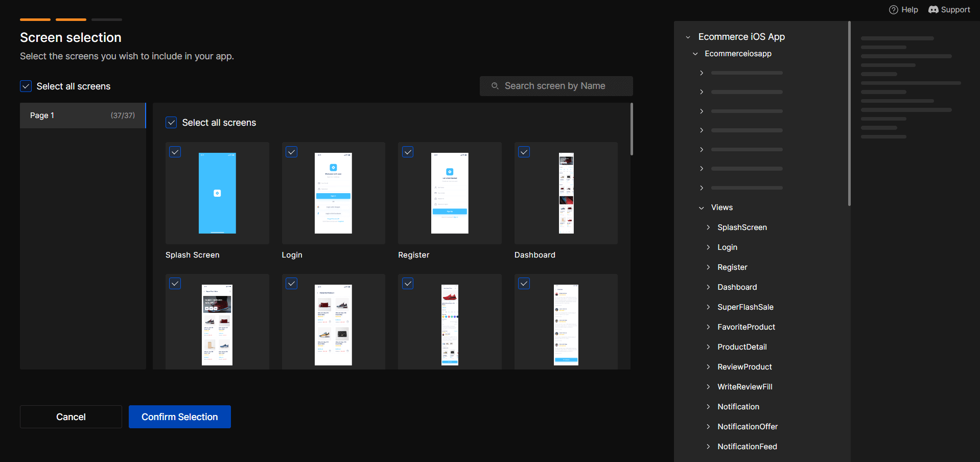980x462 pixels.
Task: Expand the Register tree item chevron
Action: (708, 267)
